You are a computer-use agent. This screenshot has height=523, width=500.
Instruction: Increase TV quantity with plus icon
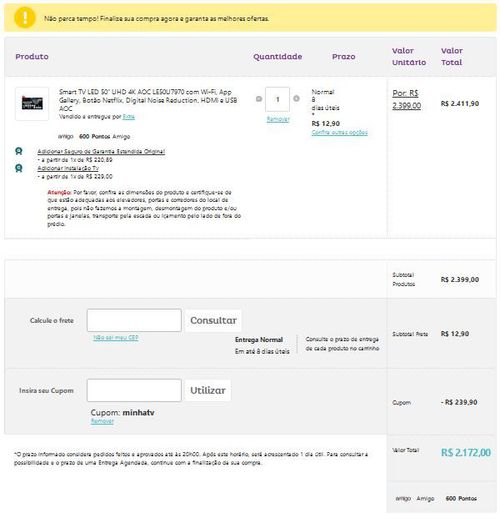296,98
